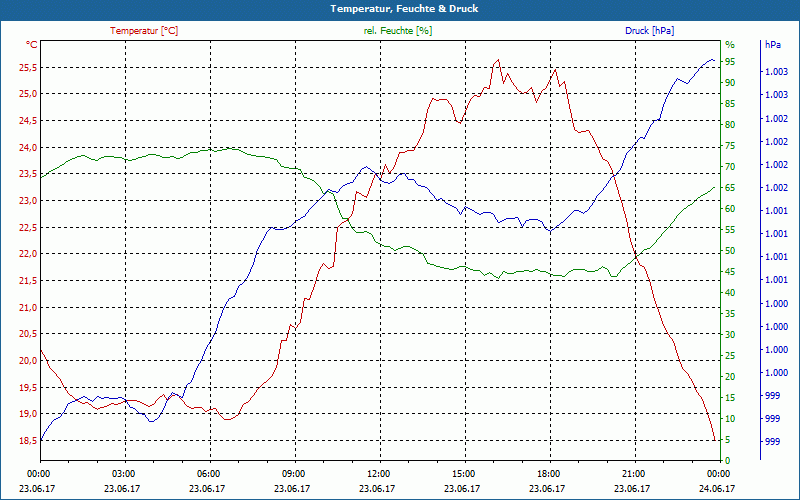Click the 65 tick on humidity axis
This screenshot has width=800, height=500.
pyautogui.click(x=730, y=188)
